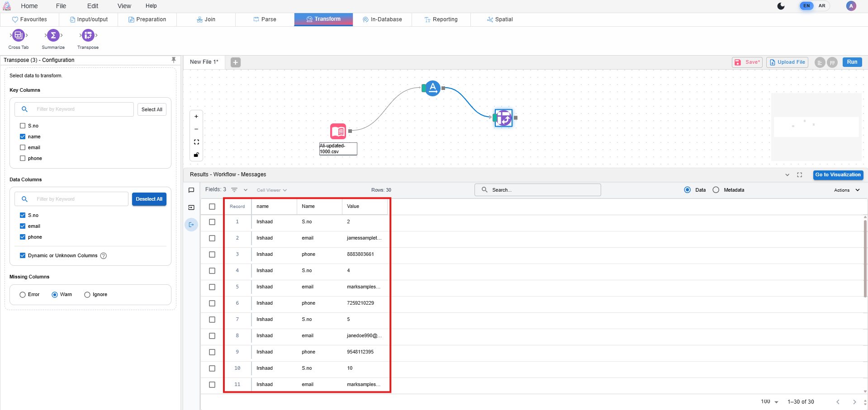The height and width of the screenshot is (410, 868).
Task: Select the Summarize tool icon
Action: click(x=53, y=35)
